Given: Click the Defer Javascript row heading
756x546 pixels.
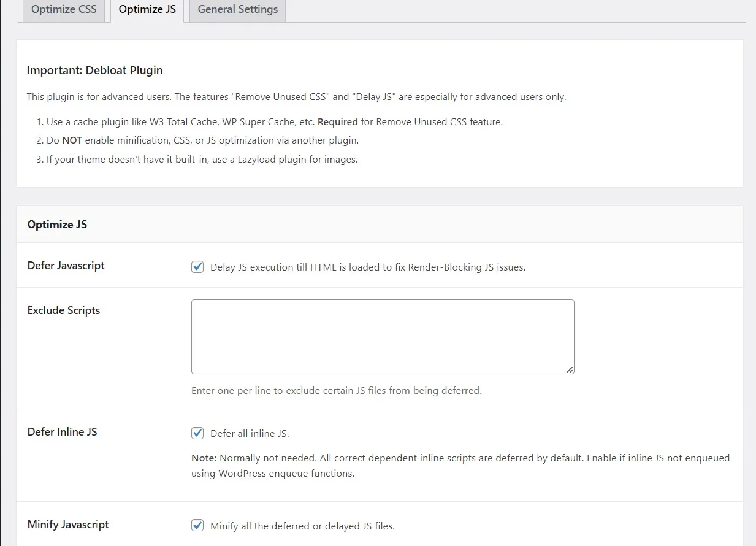Looking at the screenshot, I should point(66,266).
